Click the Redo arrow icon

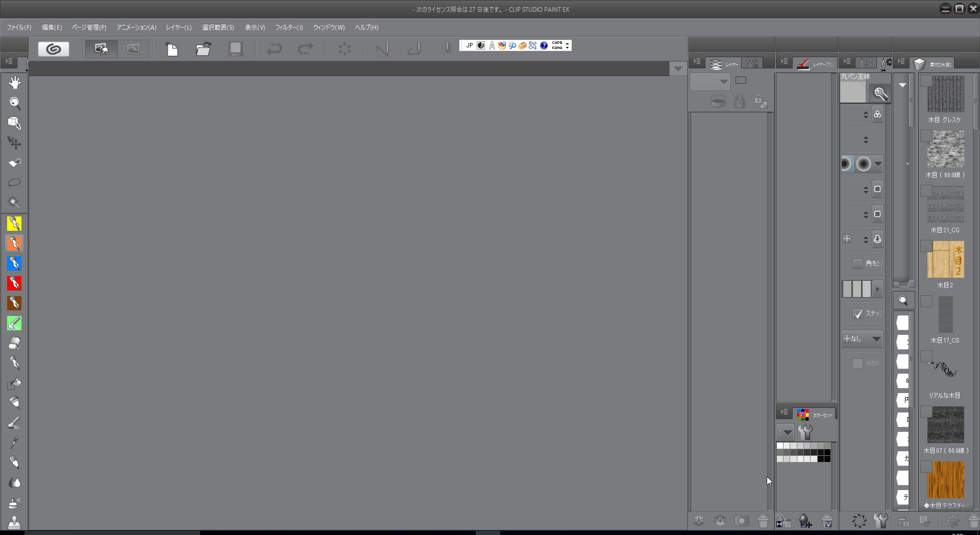[x=306, y=49]
